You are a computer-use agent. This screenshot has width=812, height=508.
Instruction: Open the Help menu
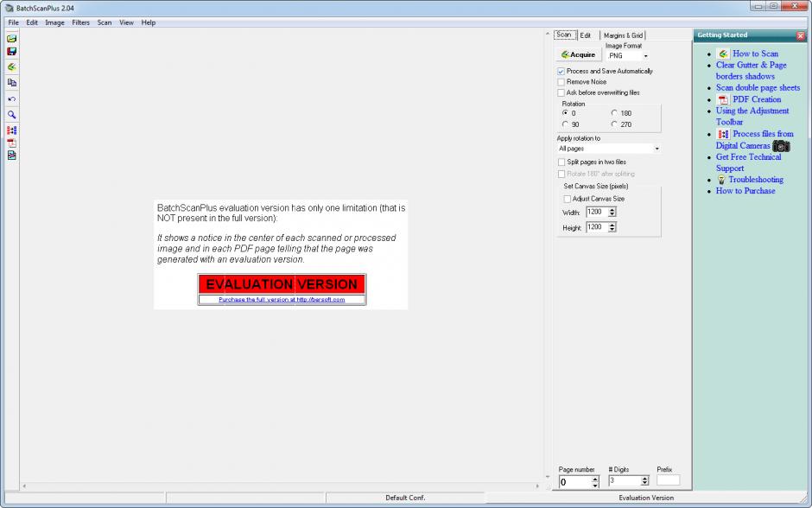[x=148, y=22]
